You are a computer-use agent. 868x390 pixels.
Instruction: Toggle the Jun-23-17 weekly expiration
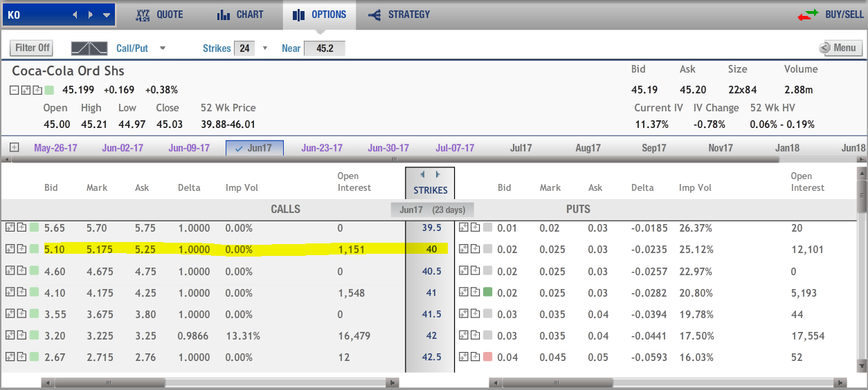pos(322,148)
